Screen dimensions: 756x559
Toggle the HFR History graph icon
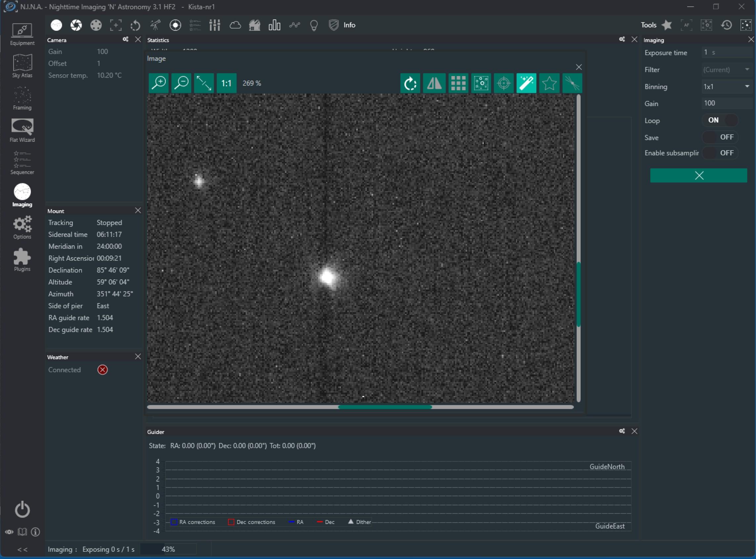(294, 25)
